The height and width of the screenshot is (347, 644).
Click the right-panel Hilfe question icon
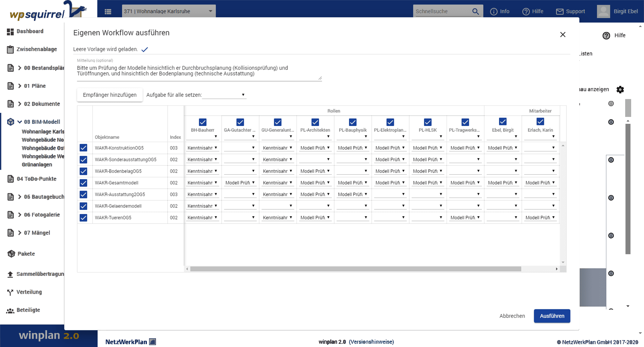click(x=606, y=36)
